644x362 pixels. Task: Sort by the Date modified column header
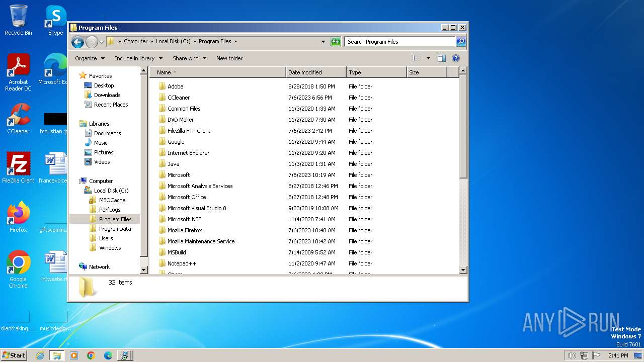pyautogui.click(x=316, y=72)
